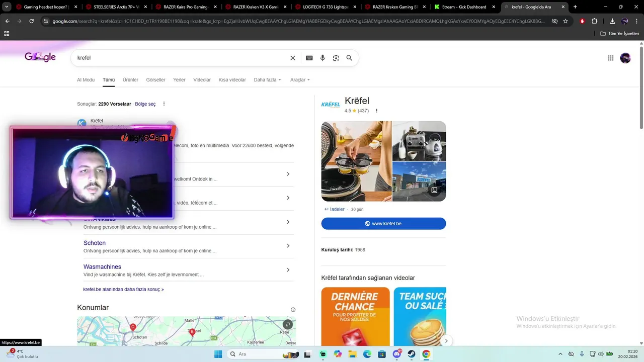Click the page vertical scrollbar

pyautogui.click(x=641, y=88)
